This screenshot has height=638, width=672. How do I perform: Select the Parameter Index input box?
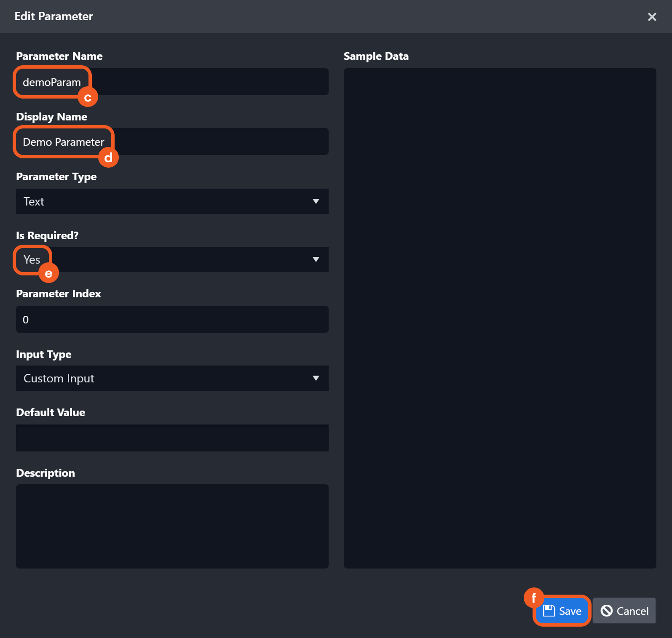172,319
